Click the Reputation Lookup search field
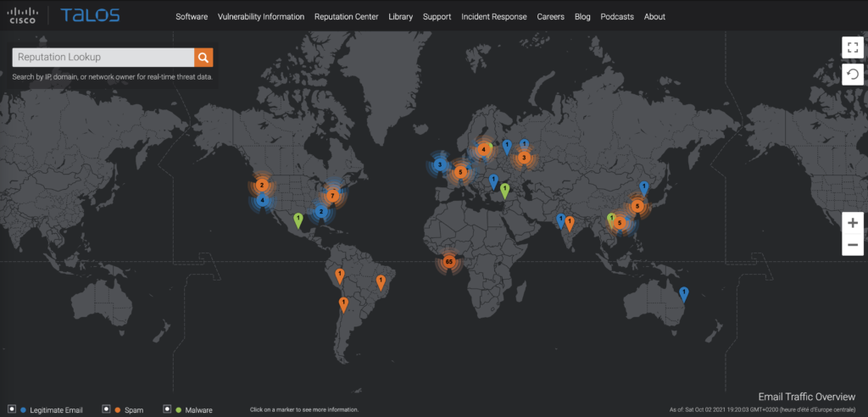Viewport: 868px width, 417px height. [103, 58]
